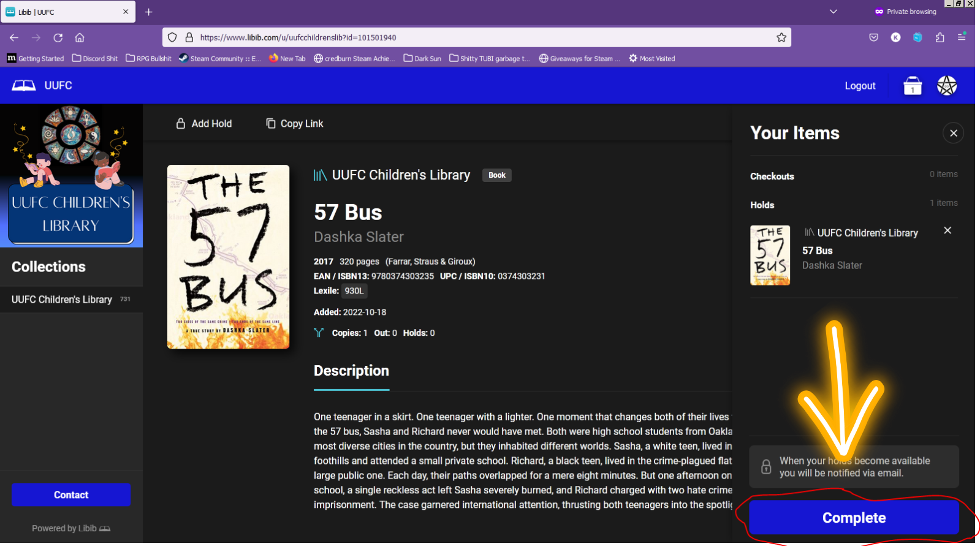Click the Book type badge
Viewport: 980px width, 546px height.
(497, 175)
